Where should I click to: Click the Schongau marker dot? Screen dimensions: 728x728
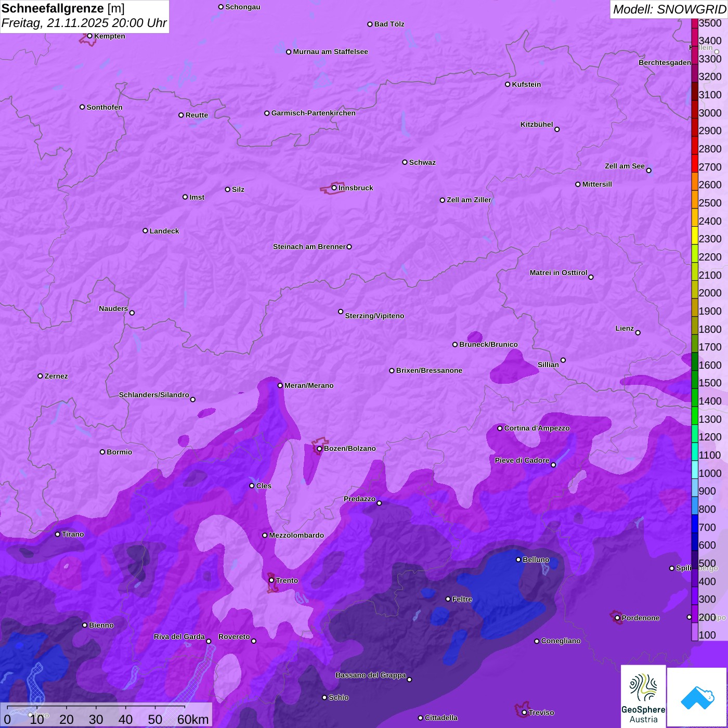(x=221, y=7)
